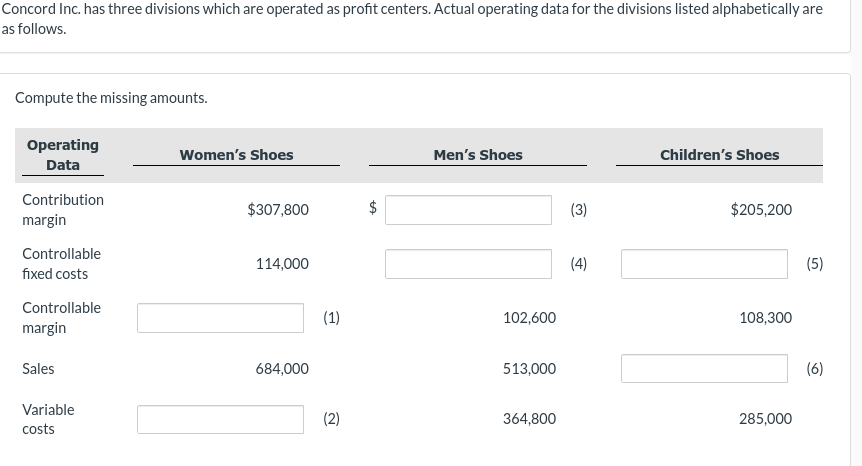This screenshot has height=466, width=862.
Task: Click the Contribution margin row label
Action: pyautogui.click(x=62, y=209)
